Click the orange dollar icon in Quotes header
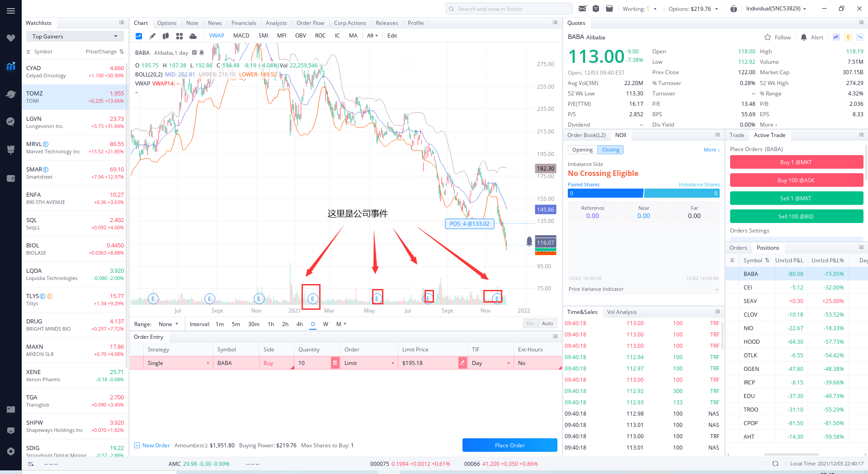The height and width of the screenshot is (474, 868). tap(848, 37)
